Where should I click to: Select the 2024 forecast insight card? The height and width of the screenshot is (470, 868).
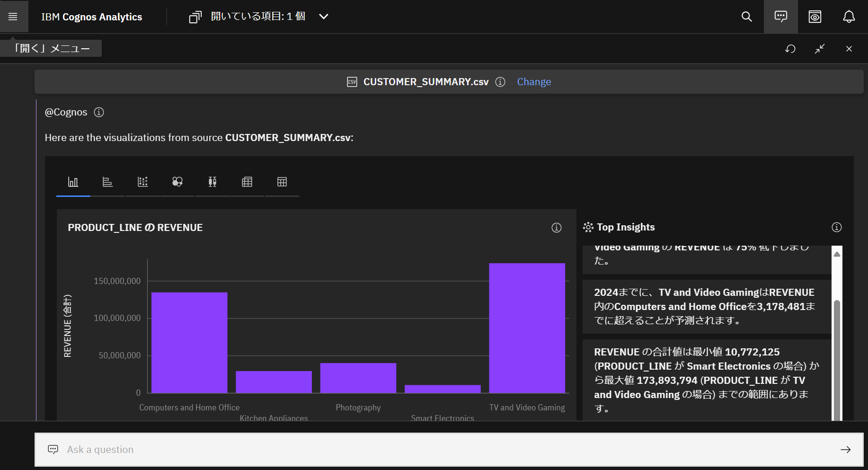pos(707,307)
